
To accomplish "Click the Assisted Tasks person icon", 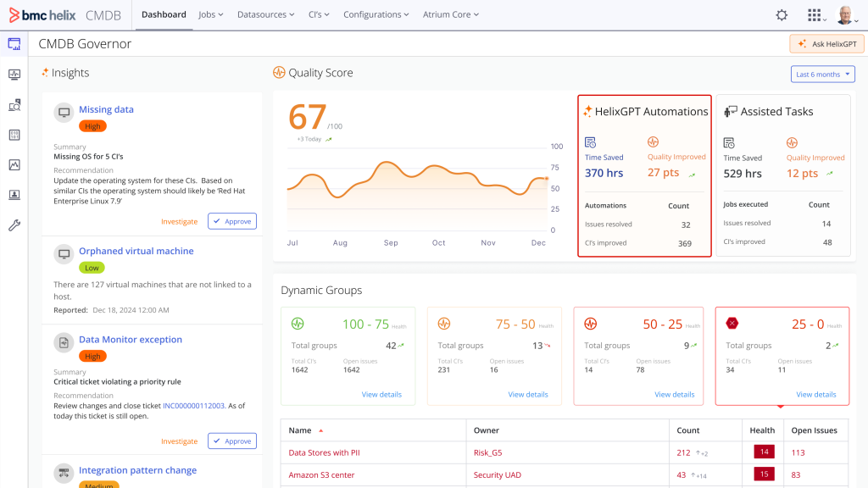I will pyautogui.click(x=730, y=111).
